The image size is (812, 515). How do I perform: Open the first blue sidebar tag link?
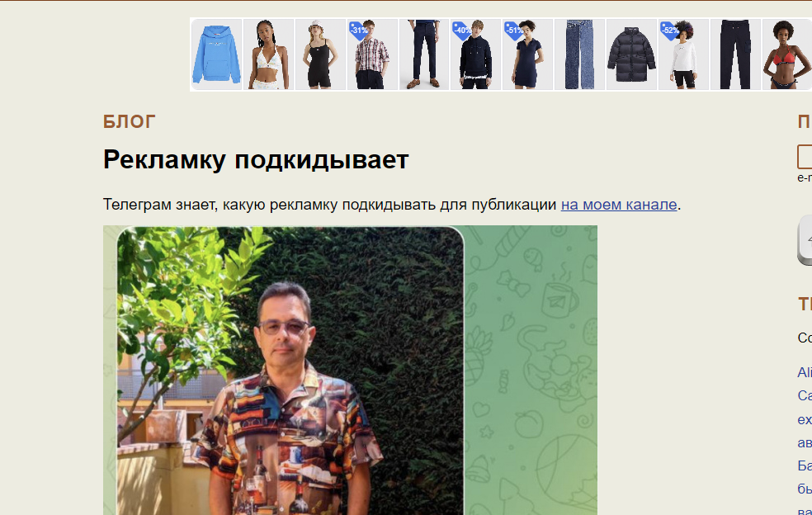point(805,372)
